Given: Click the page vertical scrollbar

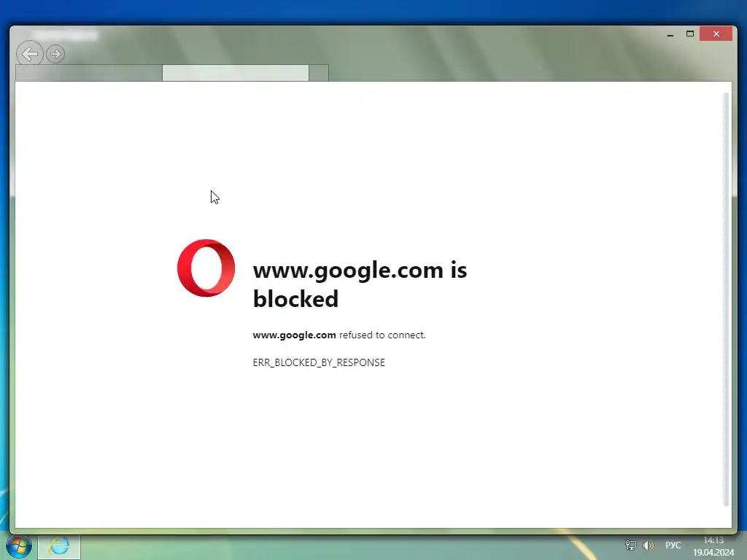Looking at the screenshot, I should click(727, 299).
